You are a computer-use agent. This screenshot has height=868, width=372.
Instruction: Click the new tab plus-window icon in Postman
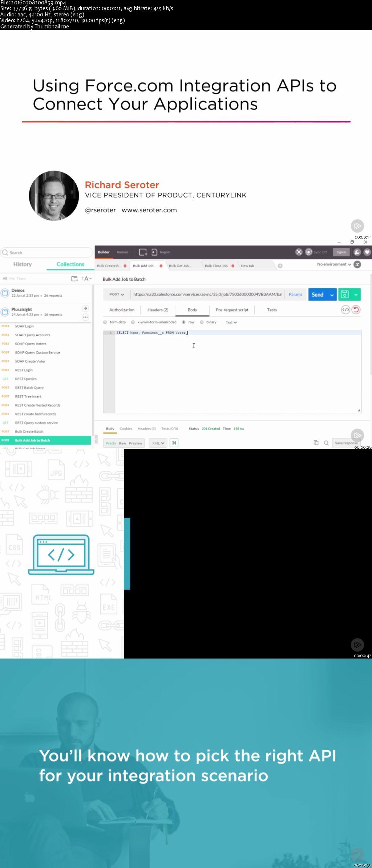click(143, 252)
